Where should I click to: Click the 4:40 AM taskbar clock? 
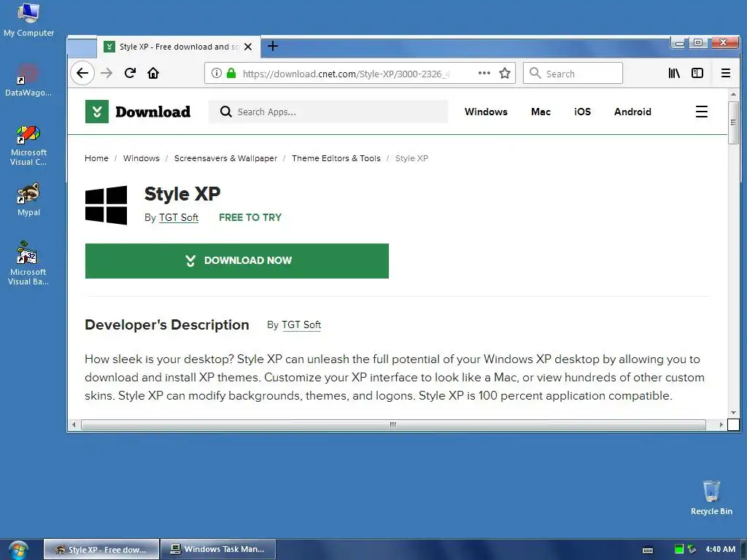coord(720,549)
